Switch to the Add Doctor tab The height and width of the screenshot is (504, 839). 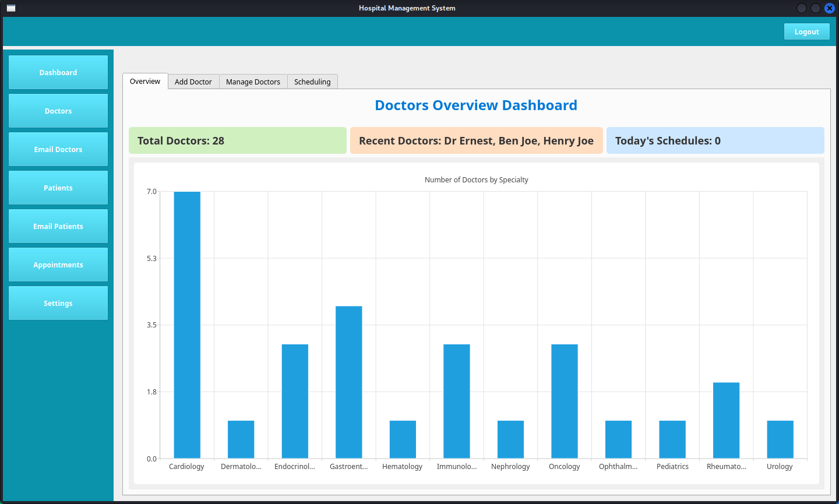coord(193,82)
